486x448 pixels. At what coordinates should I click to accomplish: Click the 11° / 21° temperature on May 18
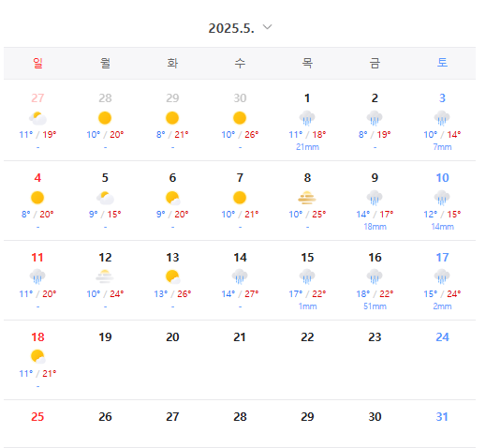[x=37, y=374]
